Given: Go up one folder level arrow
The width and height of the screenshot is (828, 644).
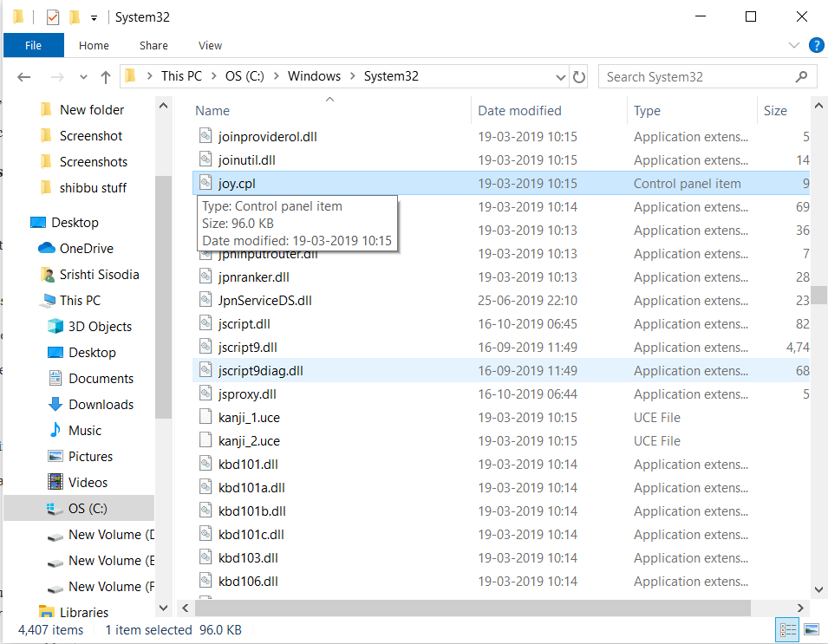Looking at the screenshot, I should click(106, 77).
